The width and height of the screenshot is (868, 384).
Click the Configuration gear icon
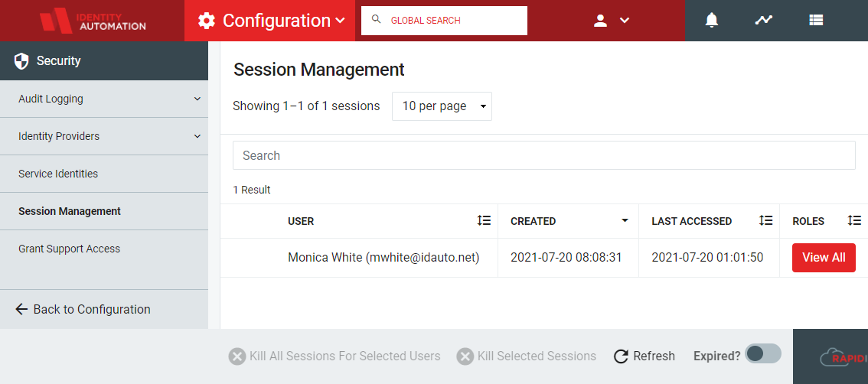(x=207, y=21)
